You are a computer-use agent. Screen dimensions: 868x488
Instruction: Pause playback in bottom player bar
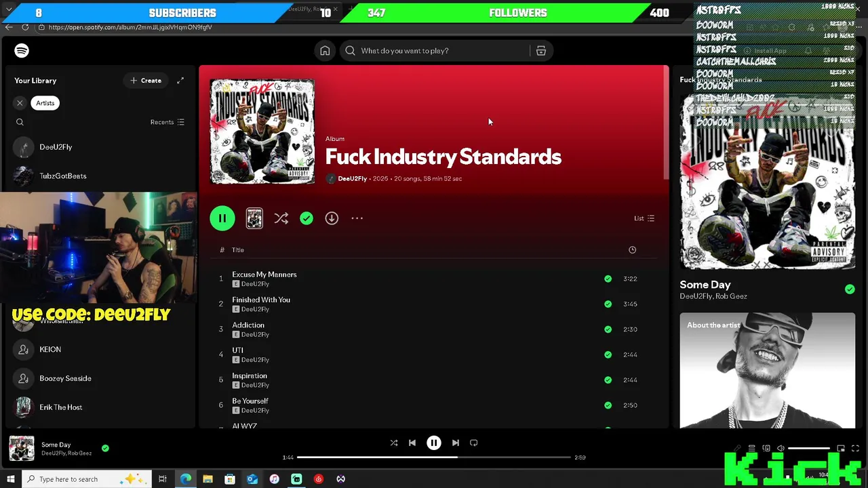pos(434,443)
